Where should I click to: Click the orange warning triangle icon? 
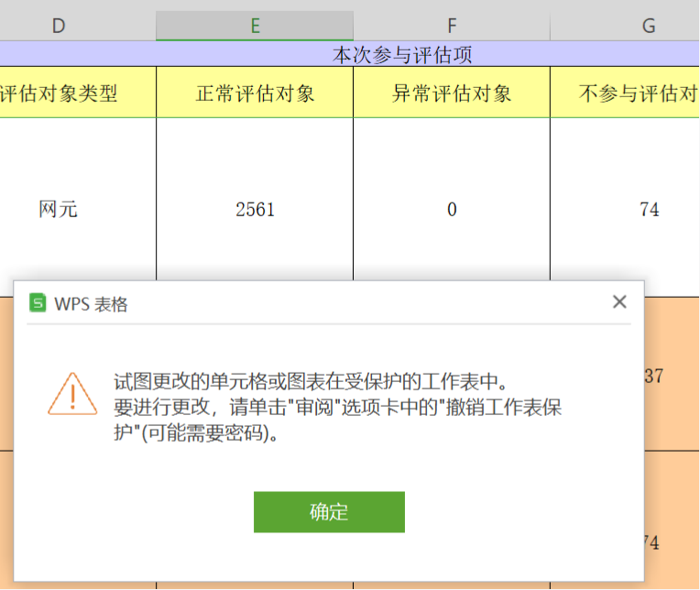[72, 394]
